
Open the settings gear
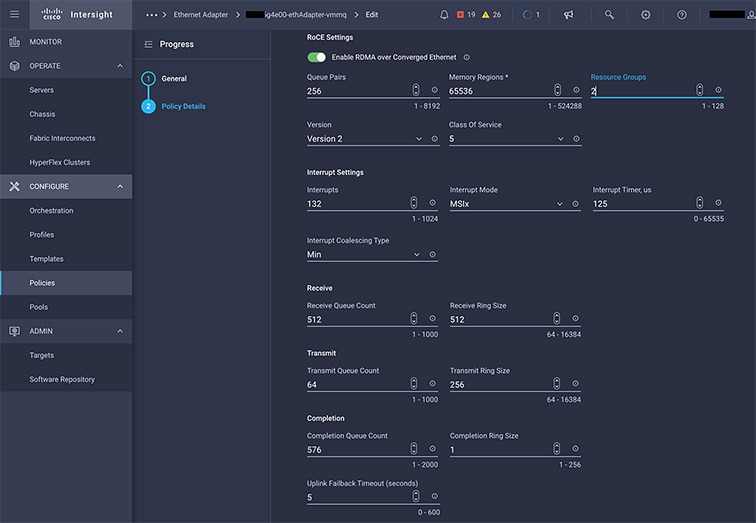tap(646, 15)
